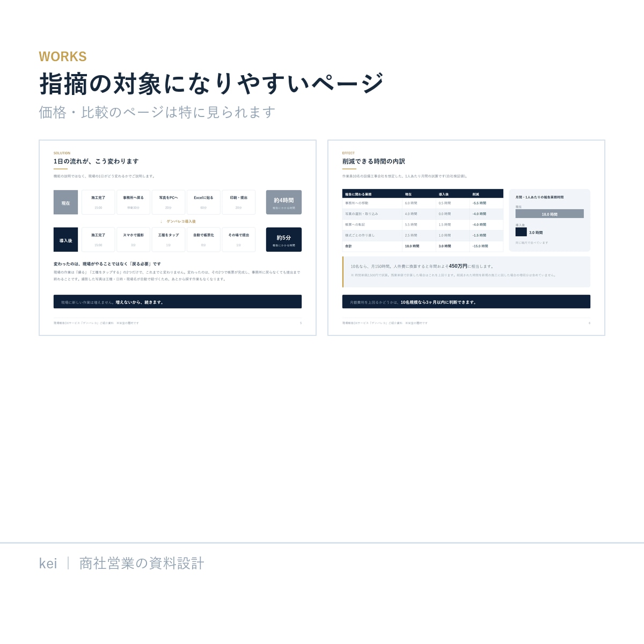Click the Excelに貼る step card
This screenshot has width=644, height=644.
pos(203,202)
